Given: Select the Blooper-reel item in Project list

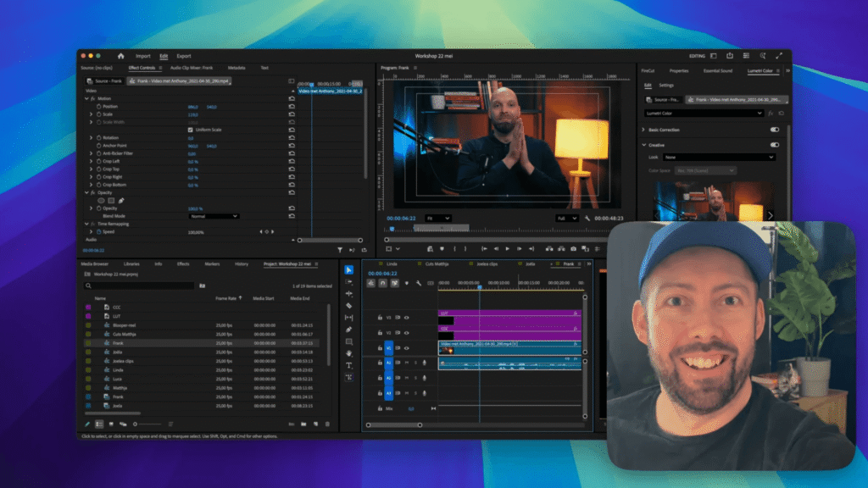Looking at the screenshot, I should coord(124,325).
